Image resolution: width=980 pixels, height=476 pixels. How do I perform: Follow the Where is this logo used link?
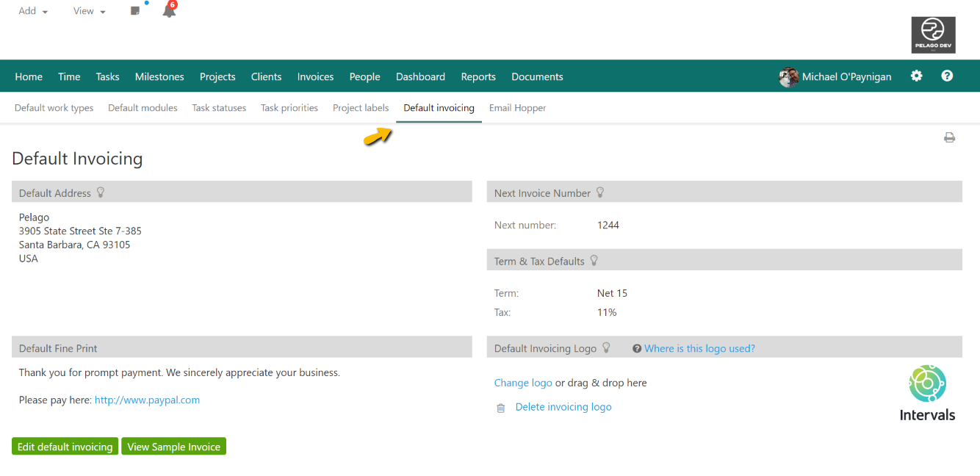(699, 347)
